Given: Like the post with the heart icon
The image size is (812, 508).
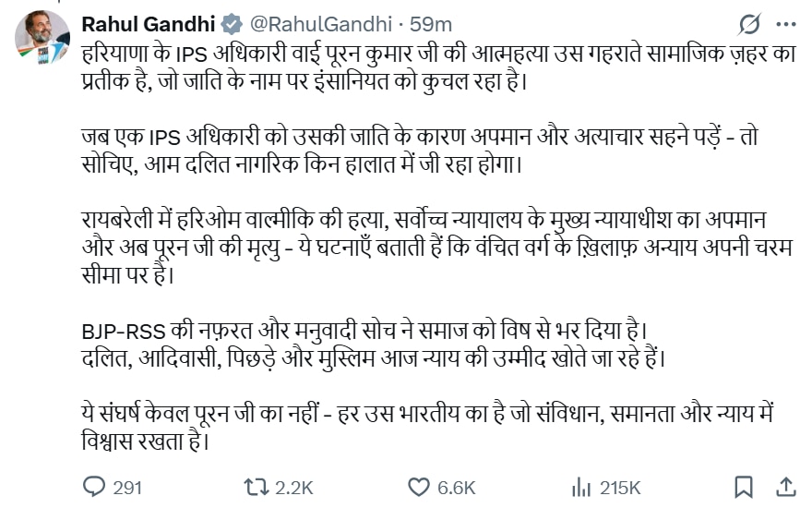Looking at the screenshot, I should [x=419, y=486].
